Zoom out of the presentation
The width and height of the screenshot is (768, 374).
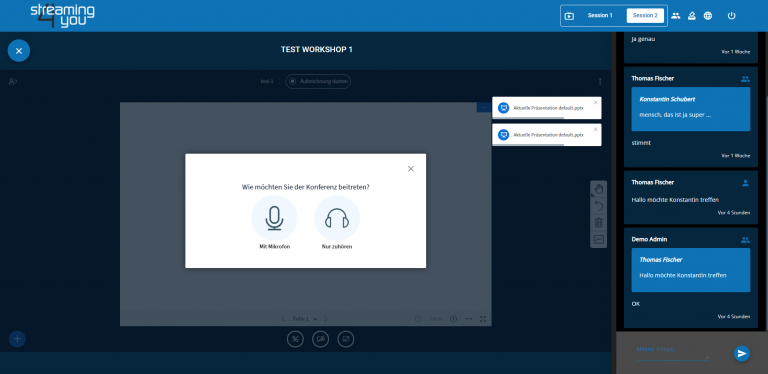click(x=418, y=319)
